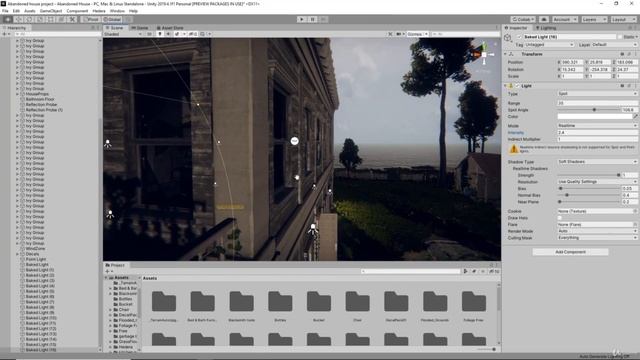This screenshot has width=640, height=360.
Task: Open the Shadow Type dropdown
Action: point(597,162)
